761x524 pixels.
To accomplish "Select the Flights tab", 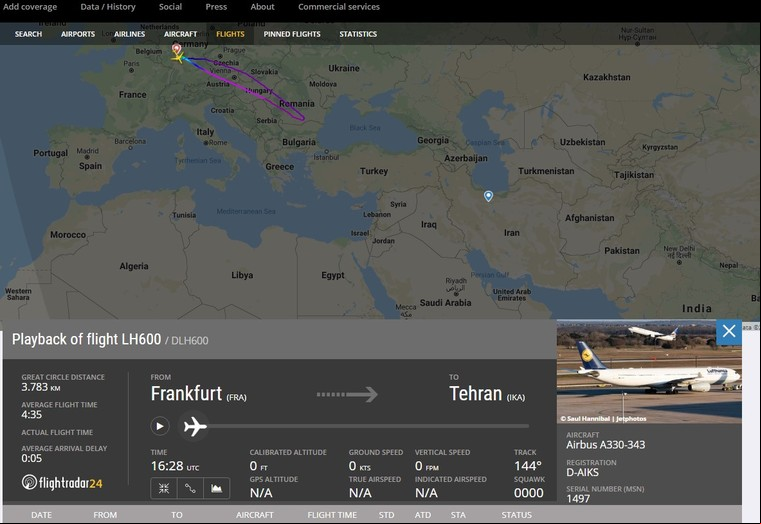I will [x=230, y=34].
